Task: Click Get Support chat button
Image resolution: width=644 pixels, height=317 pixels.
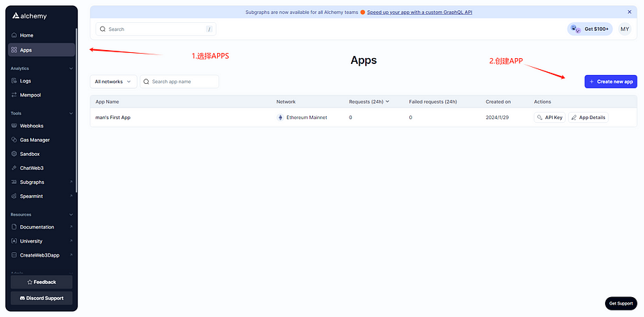Action: [621, 304]
